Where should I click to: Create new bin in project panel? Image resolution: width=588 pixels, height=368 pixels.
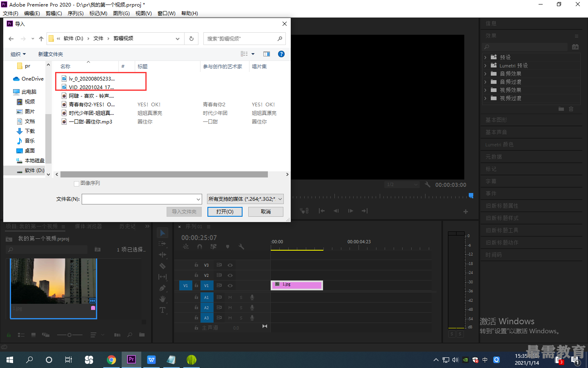point(142,335)
